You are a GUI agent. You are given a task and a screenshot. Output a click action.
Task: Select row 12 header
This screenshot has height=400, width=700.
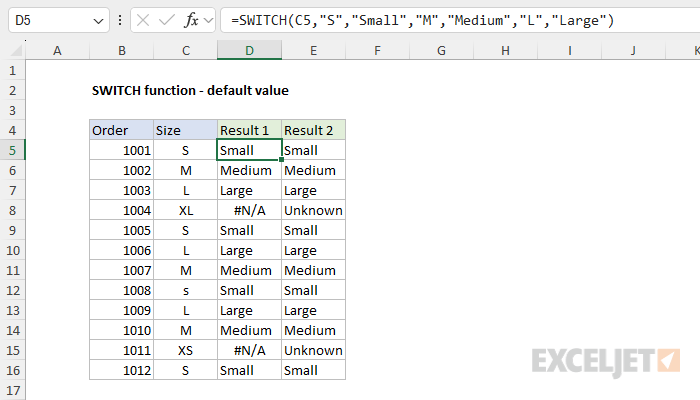pyautogui.click(x=12, y=290)
